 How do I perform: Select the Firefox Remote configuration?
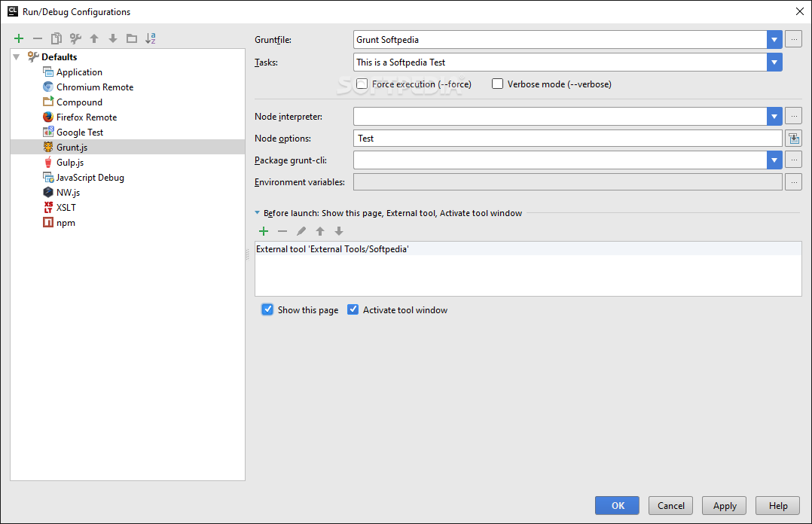pyautogui.click(x=87, y=117)
